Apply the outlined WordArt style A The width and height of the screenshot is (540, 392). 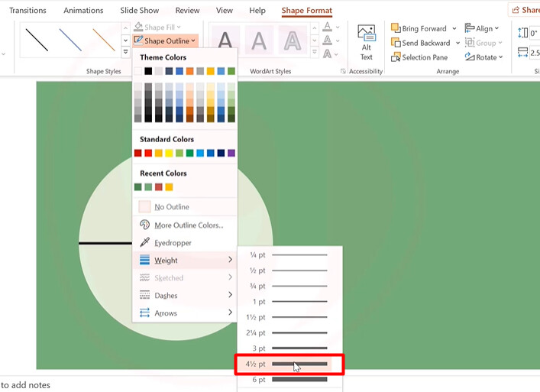tap(293, 40)
